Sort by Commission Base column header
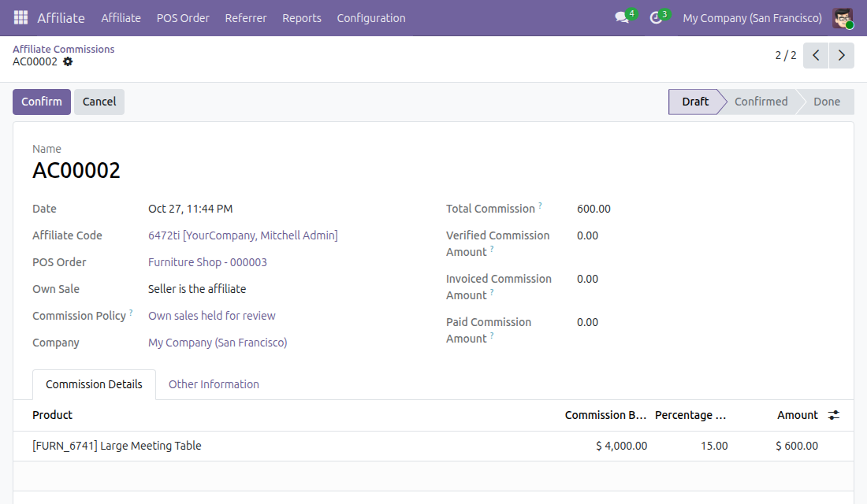 pos(605,415)
